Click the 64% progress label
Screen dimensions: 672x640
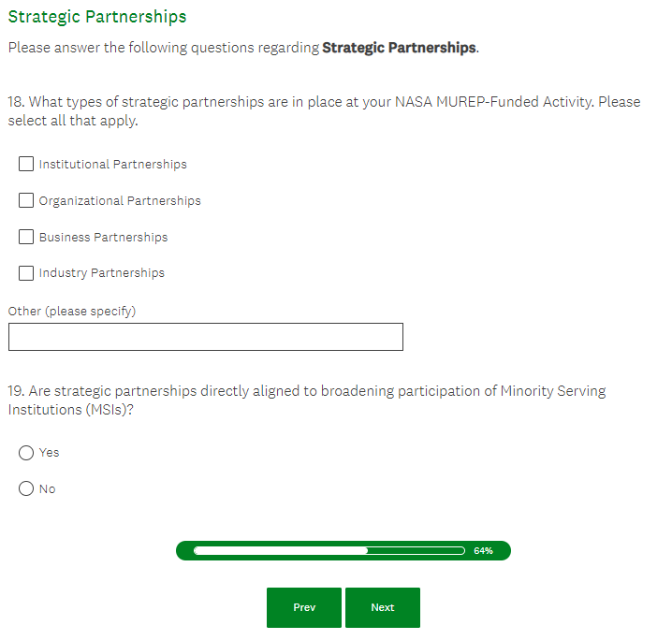(483, 550)
